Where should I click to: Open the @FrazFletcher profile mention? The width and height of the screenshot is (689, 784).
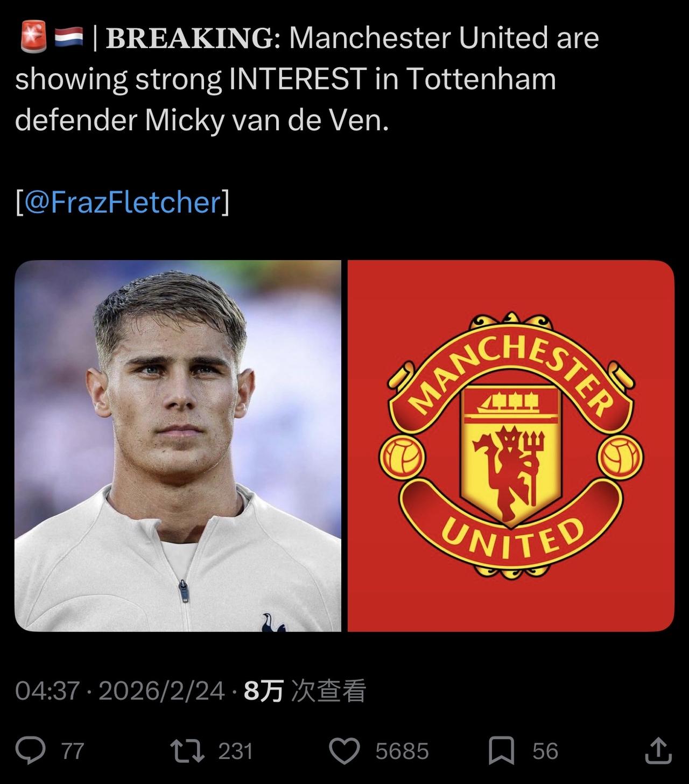click(x=123, y=202)
